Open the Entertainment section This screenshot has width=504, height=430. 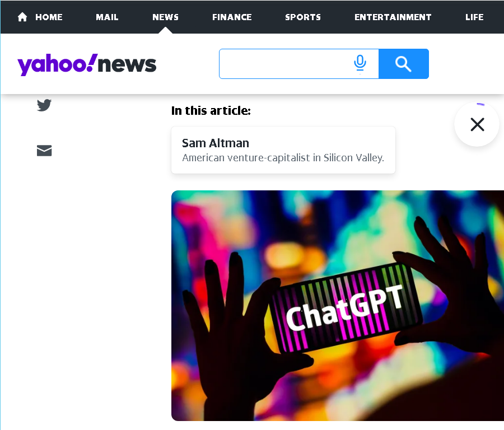(x=393, y=17)
